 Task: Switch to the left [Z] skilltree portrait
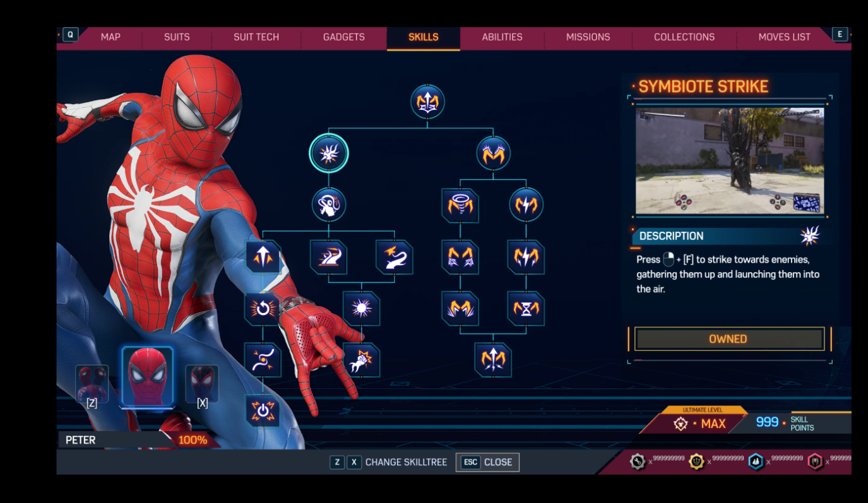pyautogui.click(x=92, y=384)
